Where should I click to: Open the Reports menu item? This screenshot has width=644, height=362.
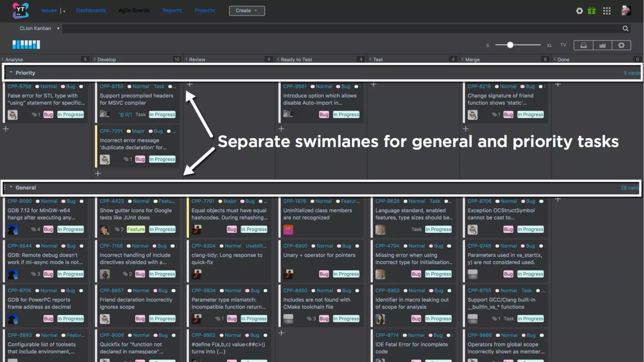[172, 10]
